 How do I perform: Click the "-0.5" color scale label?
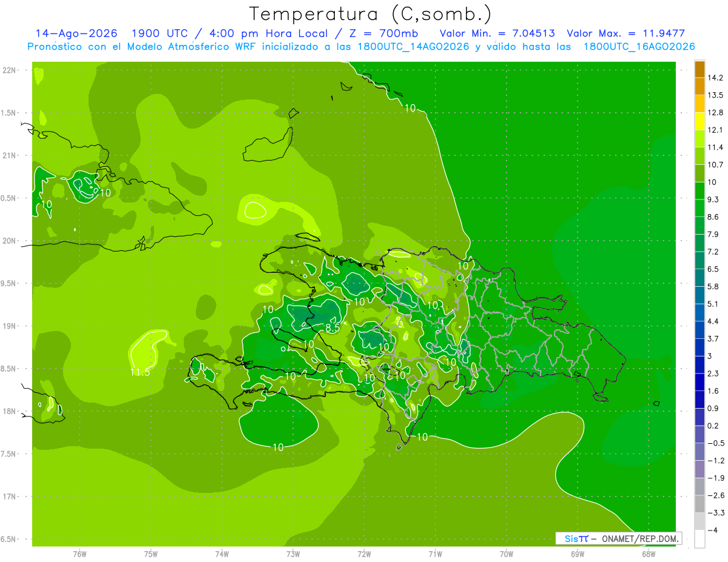coord(716,443)
